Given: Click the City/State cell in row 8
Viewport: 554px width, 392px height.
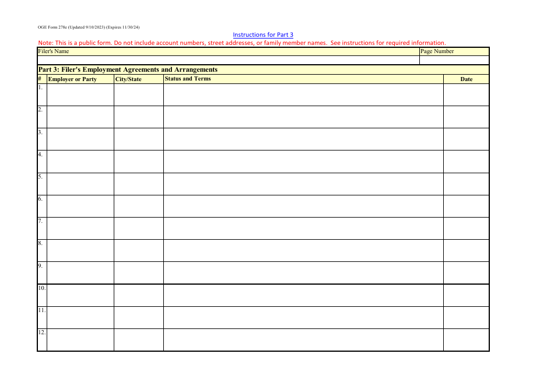Looking at the screenshot, I should tap(139, 250).
